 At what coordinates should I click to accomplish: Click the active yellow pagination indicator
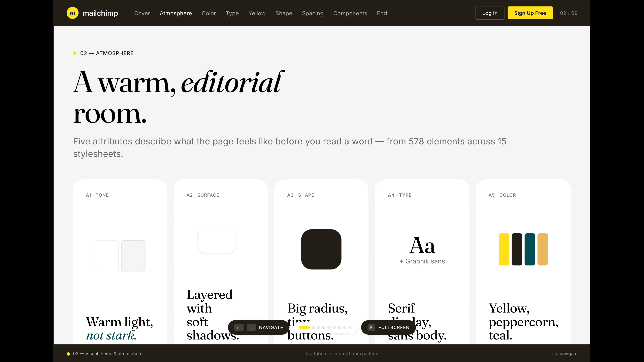click(304, 327)
